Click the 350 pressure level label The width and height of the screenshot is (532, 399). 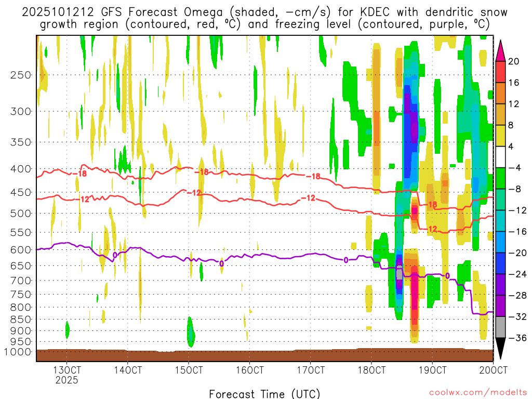pyautogui.click(x=21, y=142)
